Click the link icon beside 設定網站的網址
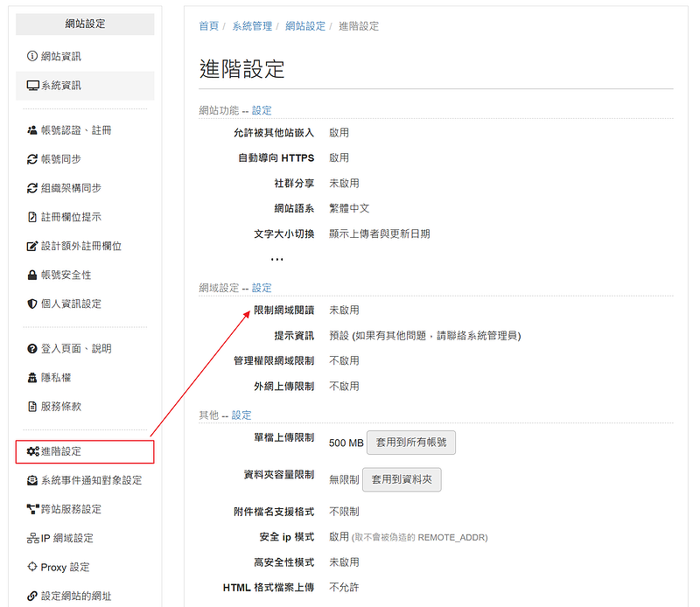The height and width of the screenshot is (607, 700). pos(32,597)
